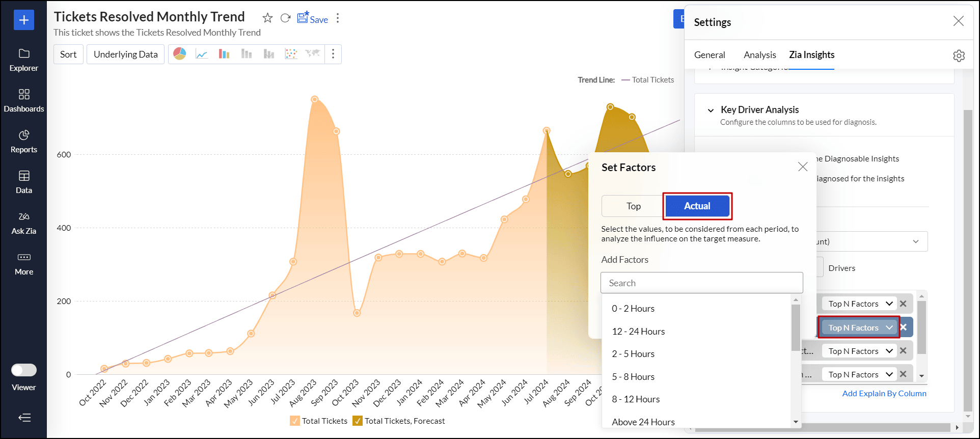Open Dashboards from the sidebar
The width and height of the screenshot is (980, 439).
click(24, 101)
